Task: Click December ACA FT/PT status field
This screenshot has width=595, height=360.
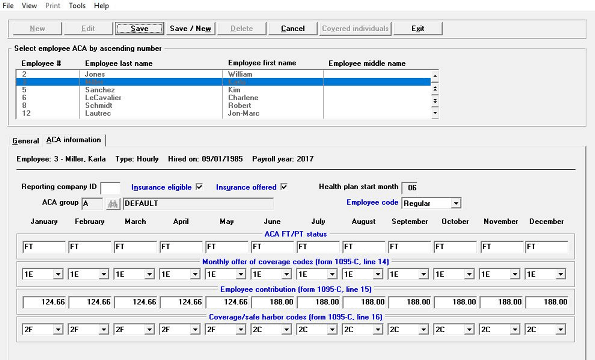Action: (546, 247)
